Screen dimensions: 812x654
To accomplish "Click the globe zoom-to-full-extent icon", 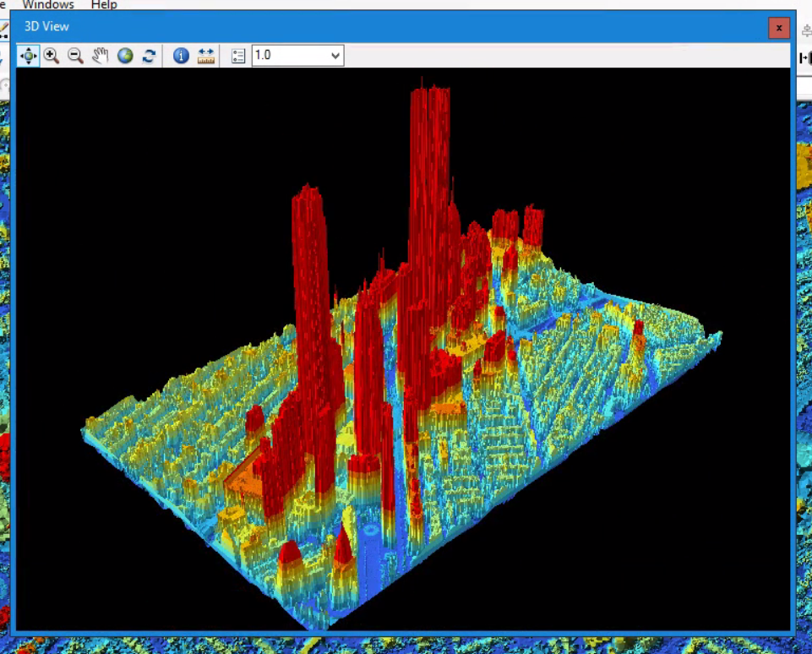I will point(125,55).
